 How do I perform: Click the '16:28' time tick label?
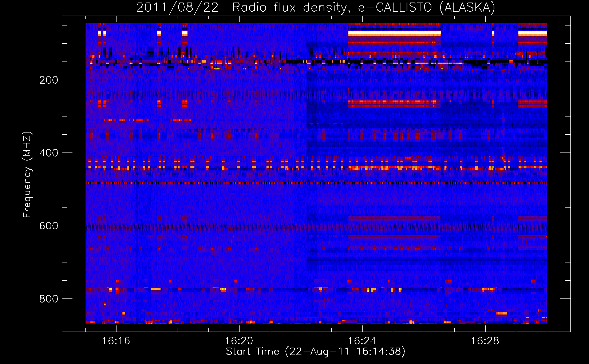tap(485, 341)
